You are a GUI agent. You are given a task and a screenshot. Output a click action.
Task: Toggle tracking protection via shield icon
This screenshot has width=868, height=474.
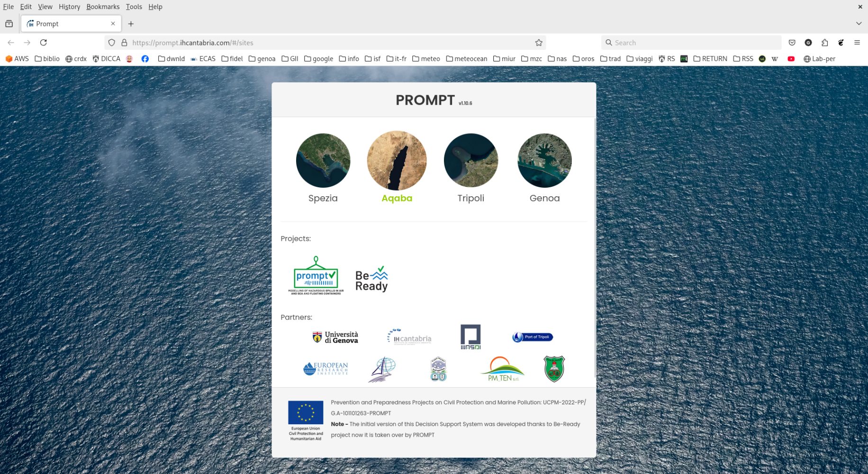click(111, 43)
